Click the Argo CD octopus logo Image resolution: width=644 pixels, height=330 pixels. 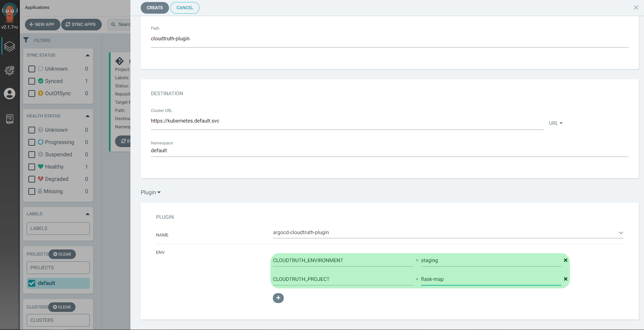pos(10,12)
